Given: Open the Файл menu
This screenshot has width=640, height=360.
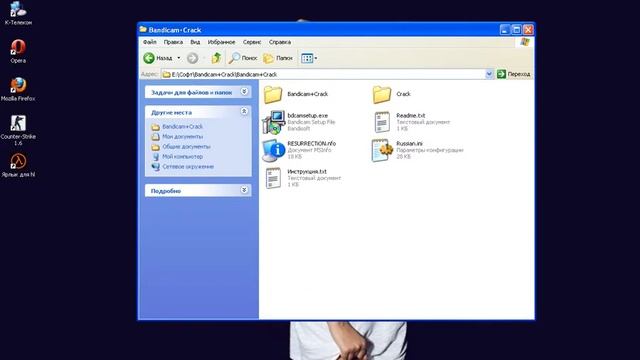Looking at the screenshot, I should tap(150, 42).
